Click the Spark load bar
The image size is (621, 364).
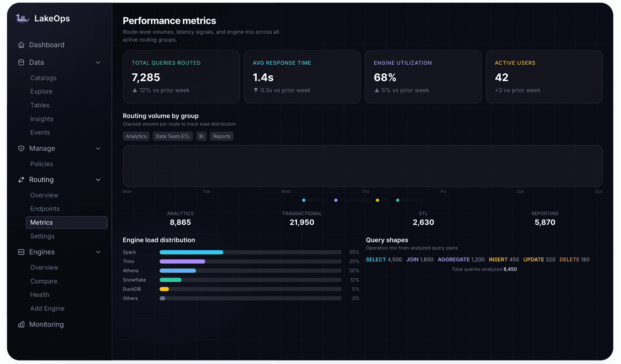tap(251, 252)
